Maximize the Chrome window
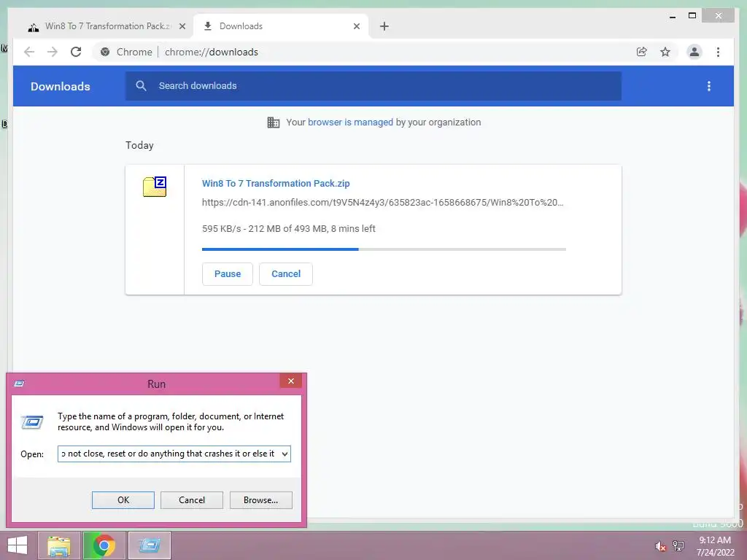 [x=692, y=16]
